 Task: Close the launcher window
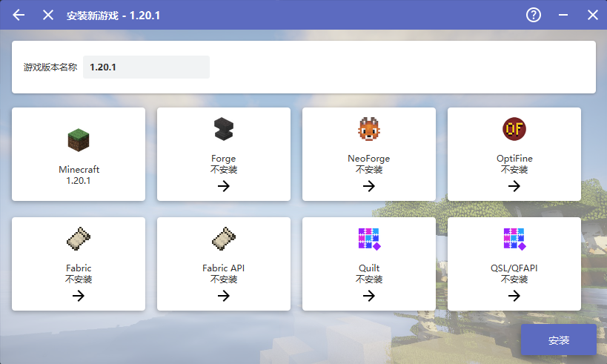593,15
